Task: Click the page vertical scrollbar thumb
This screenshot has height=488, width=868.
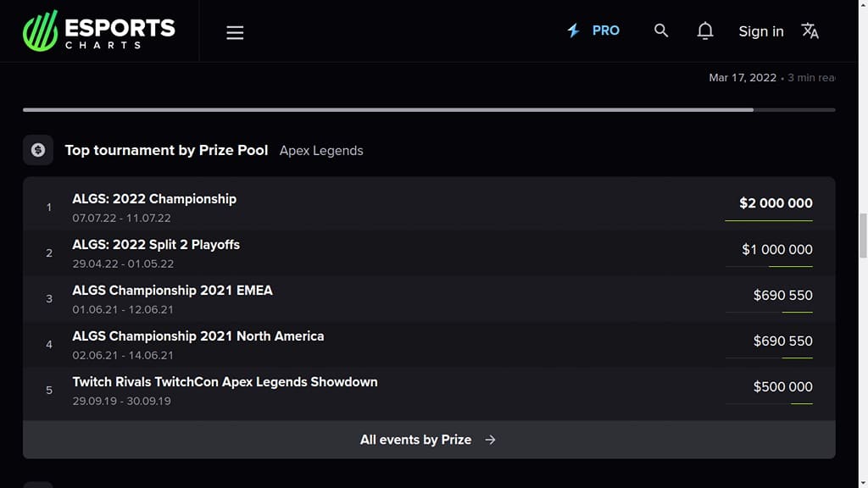Action: (x=863, y=236)
